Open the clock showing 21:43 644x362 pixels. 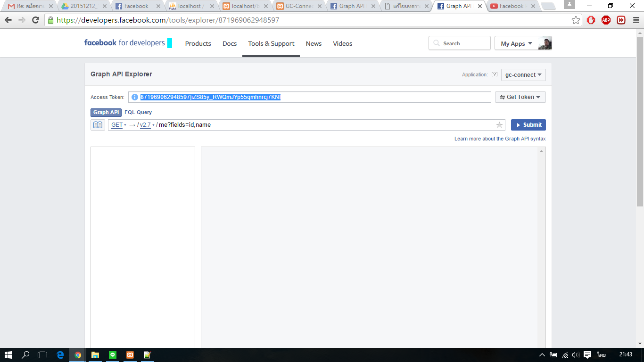click(626, 355)
